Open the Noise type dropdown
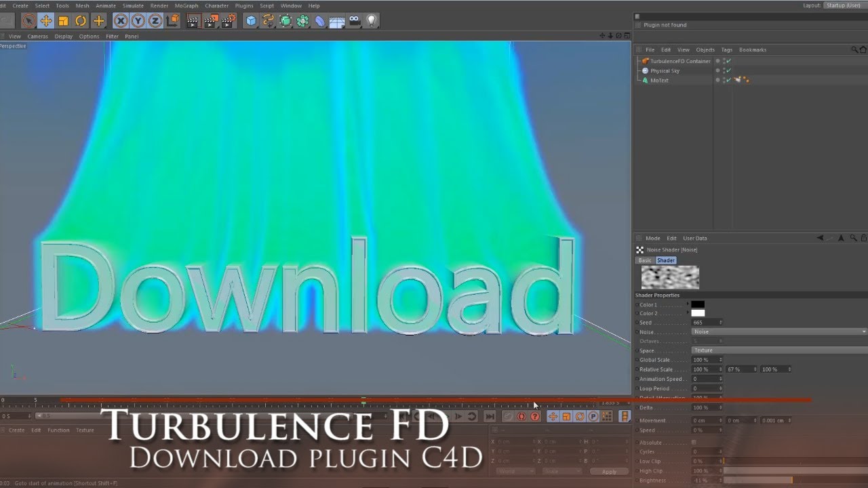 (x=779, y=332)
